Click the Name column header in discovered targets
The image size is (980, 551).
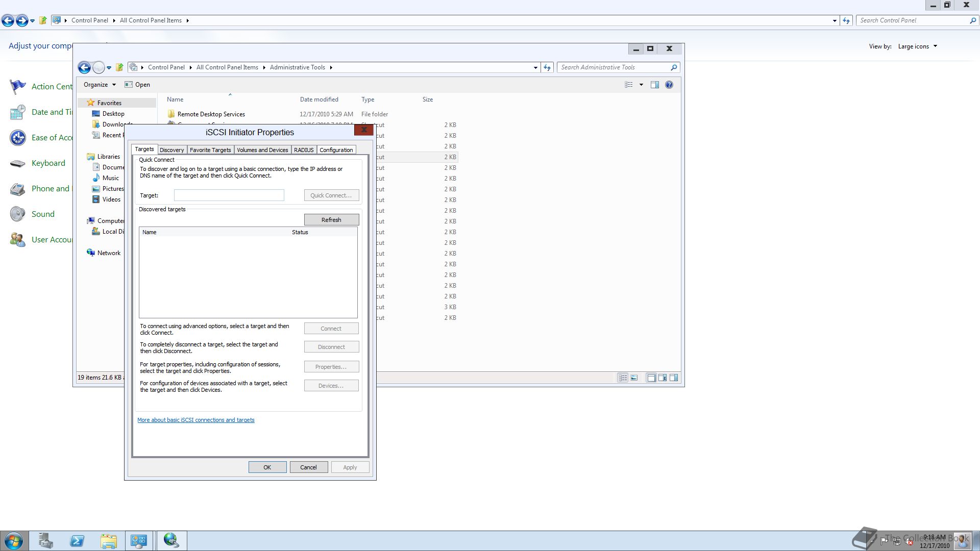click(x=214, y=232)
